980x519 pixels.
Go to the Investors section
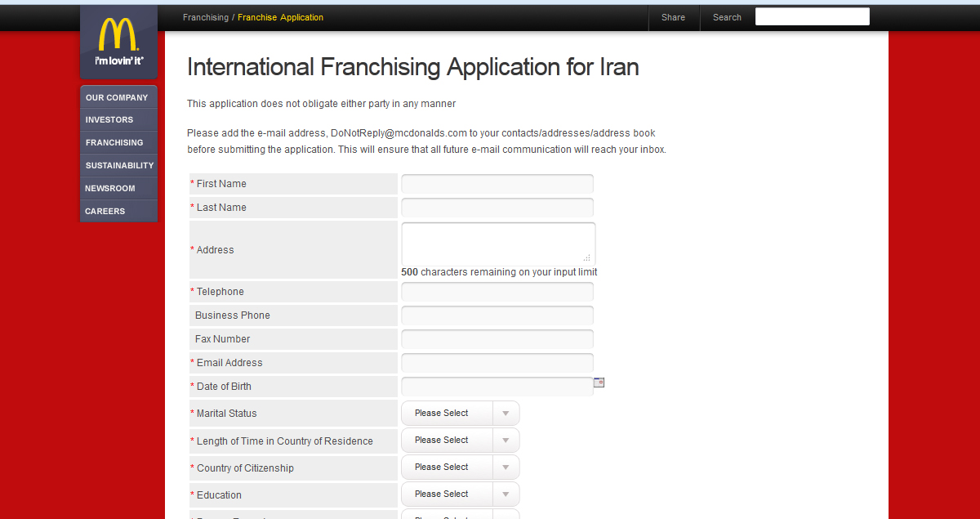click(109, 120)
